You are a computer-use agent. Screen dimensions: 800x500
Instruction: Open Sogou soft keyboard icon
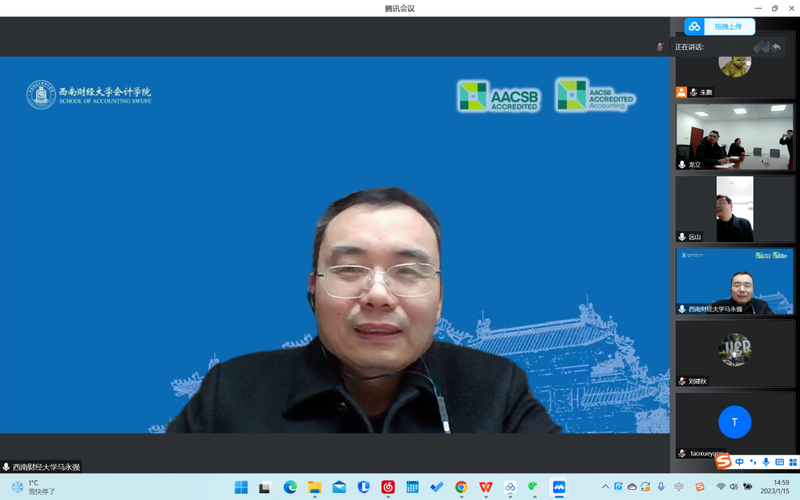pyautogui.click(x=778, y=462)
